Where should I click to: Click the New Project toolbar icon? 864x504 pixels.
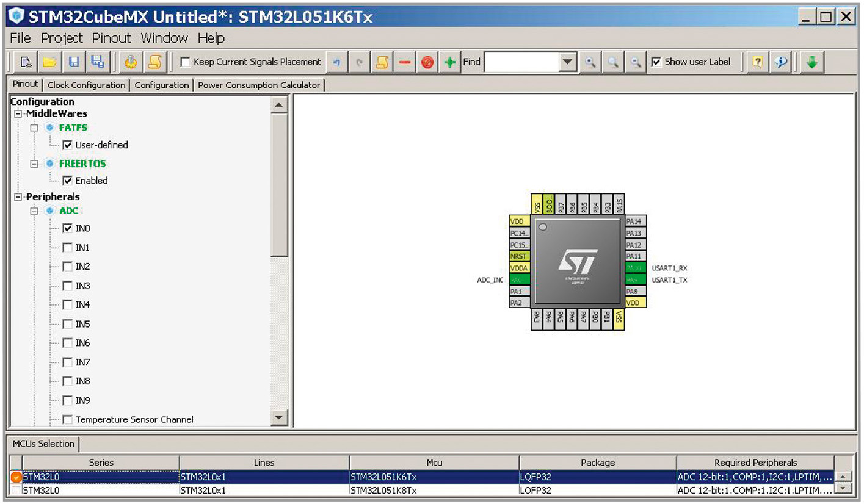[26, 62]
